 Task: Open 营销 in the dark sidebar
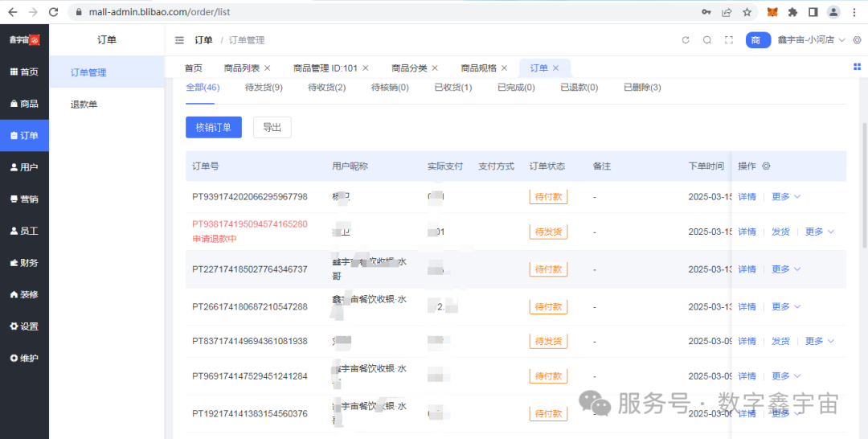pos(24,199)
